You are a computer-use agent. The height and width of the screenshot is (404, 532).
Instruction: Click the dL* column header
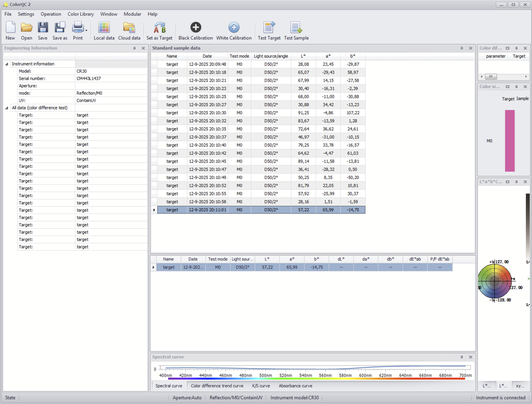[x=341, y=259]
